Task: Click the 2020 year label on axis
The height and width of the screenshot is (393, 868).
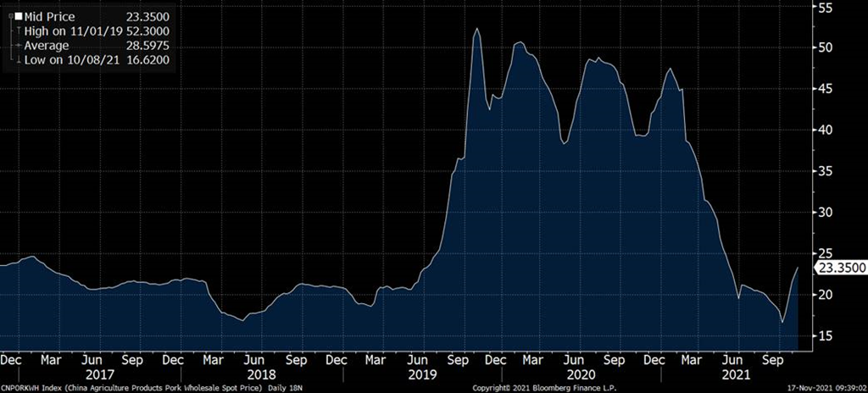Action: 579,373
